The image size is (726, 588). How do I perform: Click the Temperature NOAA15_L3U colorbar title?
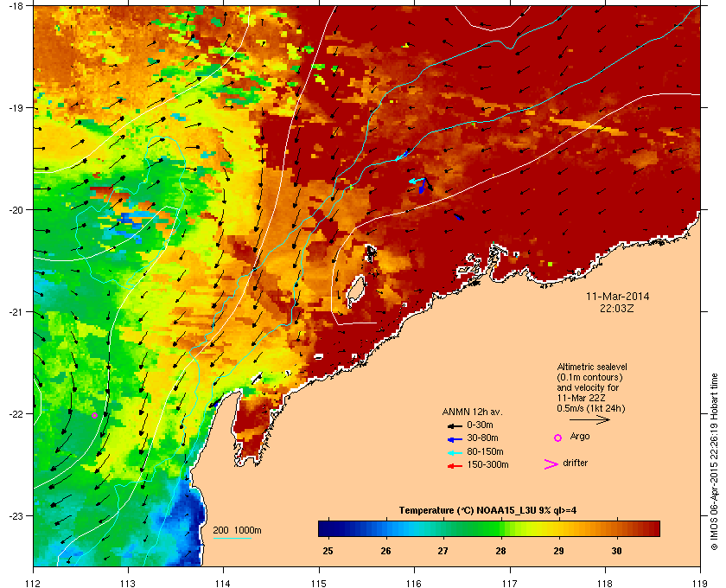(487, 511)
